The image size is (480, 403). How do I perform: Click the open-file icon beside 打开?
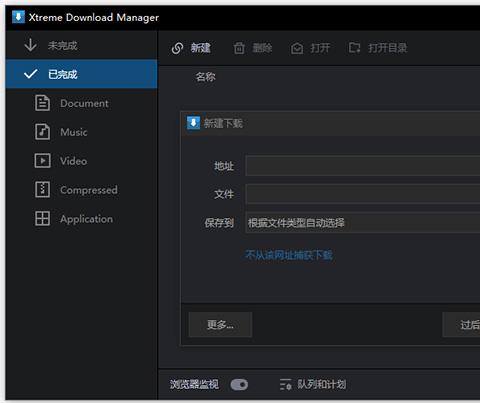click(297, 48)
